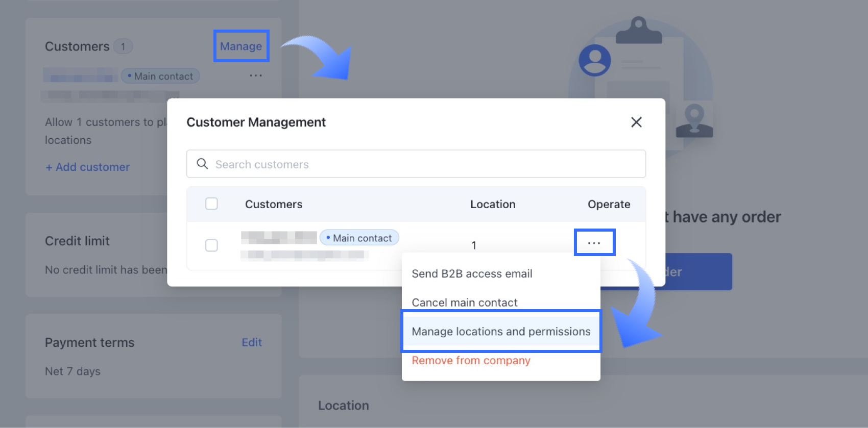Click the Customers column header
Screen dimensions: 868x428
274,205
